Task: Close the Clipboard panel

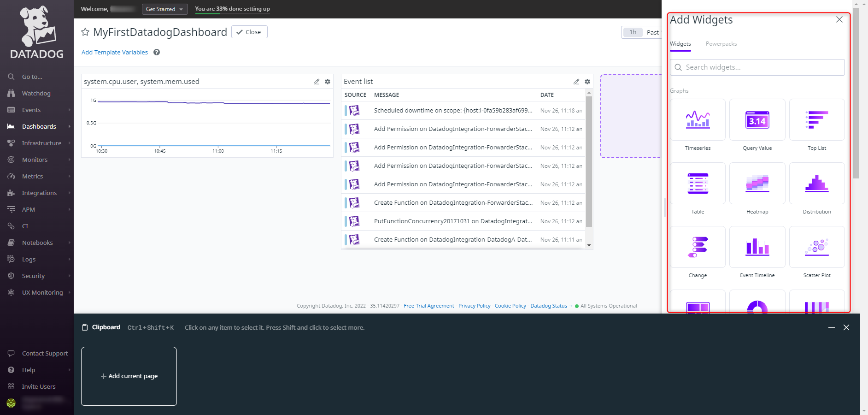Action: point(846,327)
